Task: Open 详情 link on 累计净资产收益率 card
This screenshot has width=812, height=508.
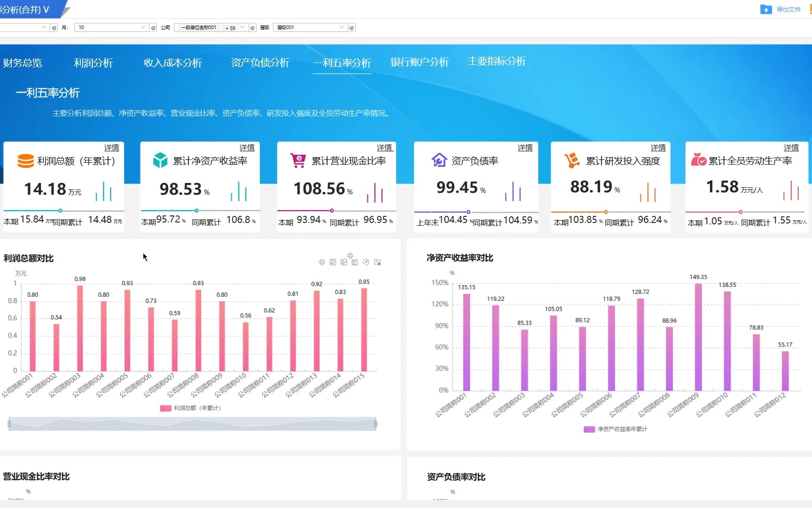Action: point(247,148)
